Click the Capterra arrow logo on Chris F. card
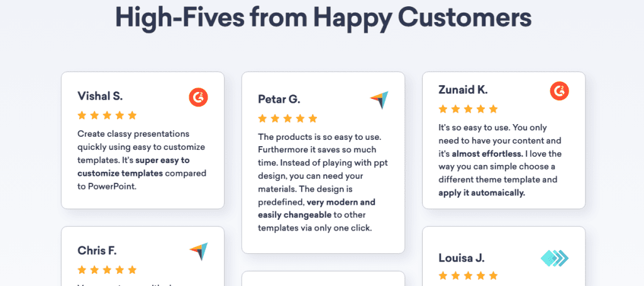This screenshot has width=644, height=286. point(198,251)
